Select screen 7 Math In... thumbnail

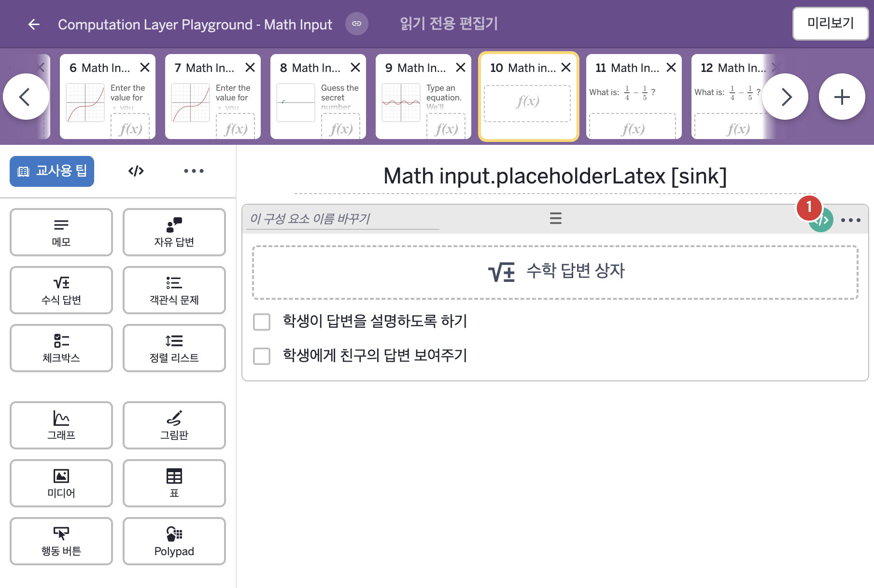[212, 97]
